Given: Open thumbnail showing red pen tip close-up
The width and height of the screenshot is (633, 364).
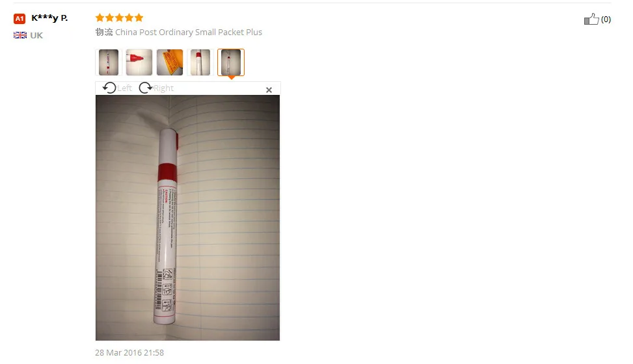Looking at the screenshot, I should [x=139, y=62].
